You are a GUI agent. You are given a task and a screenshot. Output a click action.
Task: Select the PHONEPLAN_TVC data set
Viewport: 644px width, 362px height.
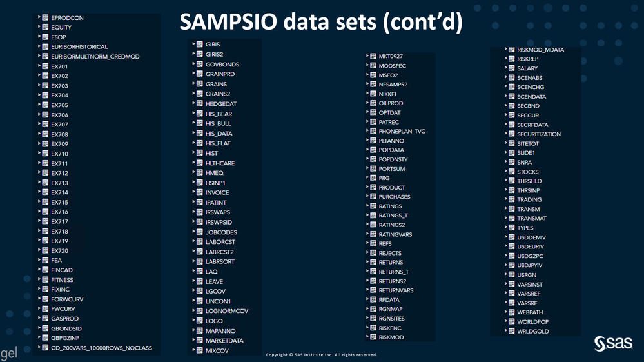coord(402,132)
